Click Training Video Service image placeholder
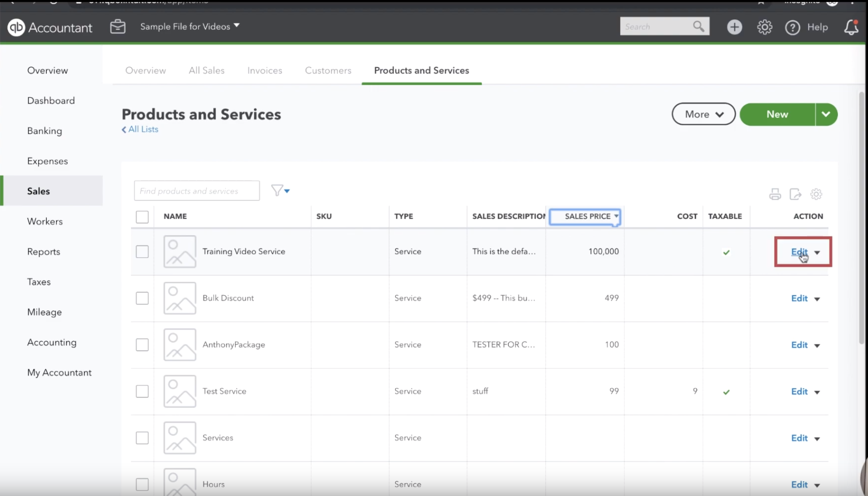 pyautogui.click(x=180, y=251)
